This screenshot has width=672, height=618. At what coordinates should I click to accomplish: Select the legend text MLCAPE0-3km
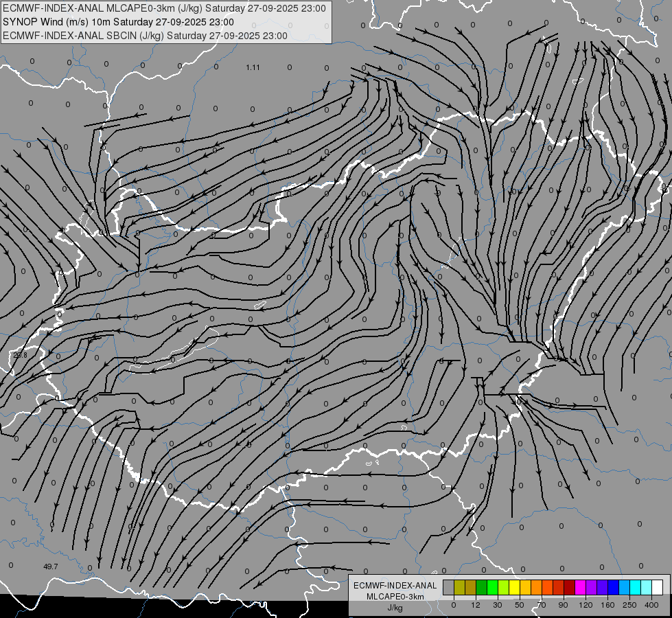click(x=395, y=597)
